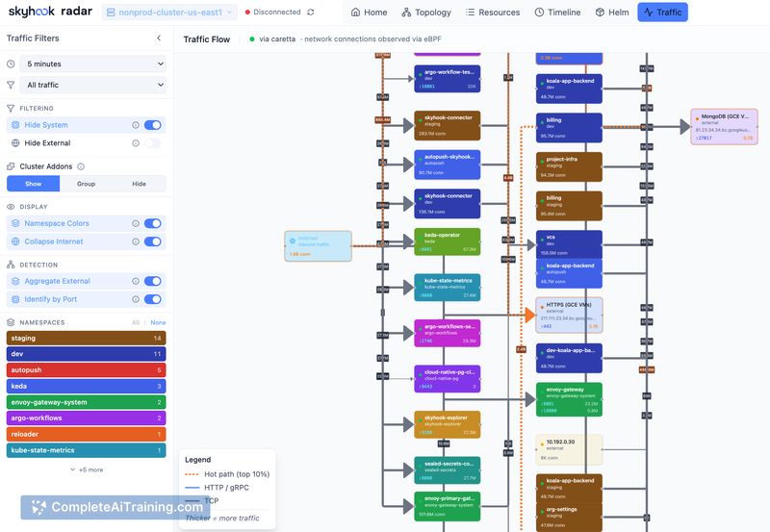Toggle the Namespace Colors switch
The height and width of the screenshot is (532, 770).
153,223
